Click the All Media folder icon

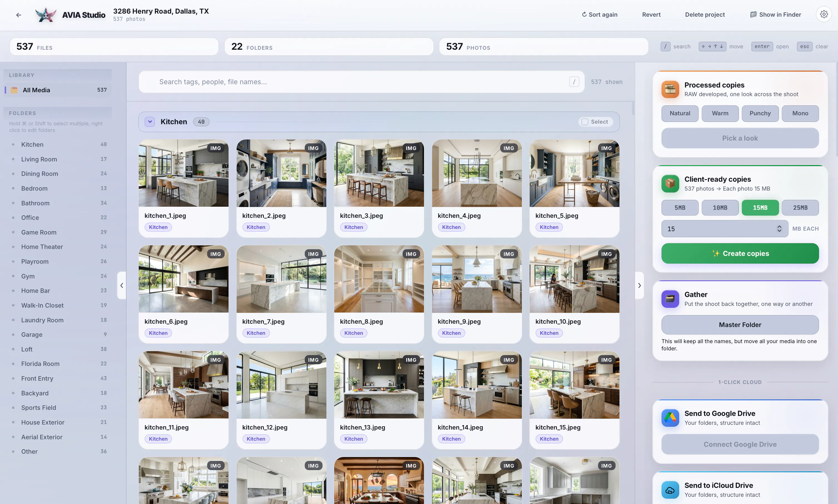coord(14,90)
